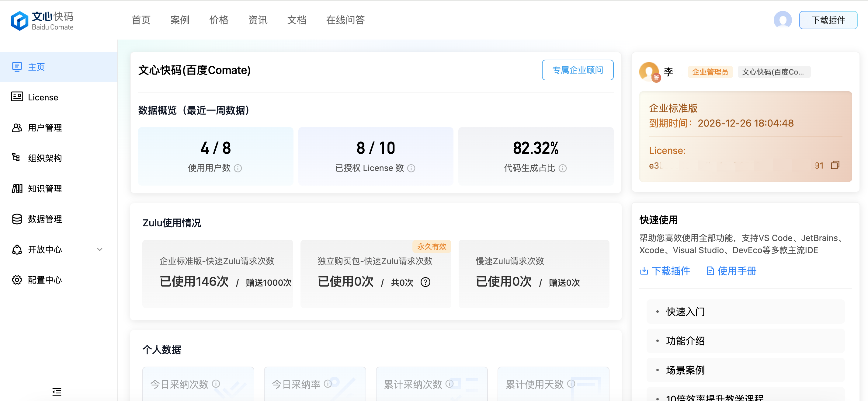This screenshot has width=868, height=401.
Task: Open 文档 in top navigation
Action: coord(297,20)
